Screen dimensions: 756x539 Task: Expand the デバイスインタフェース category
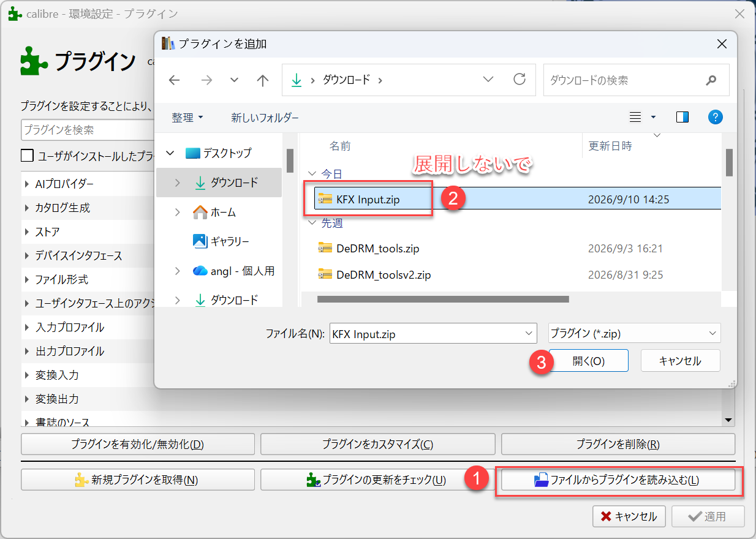[28, 256]
